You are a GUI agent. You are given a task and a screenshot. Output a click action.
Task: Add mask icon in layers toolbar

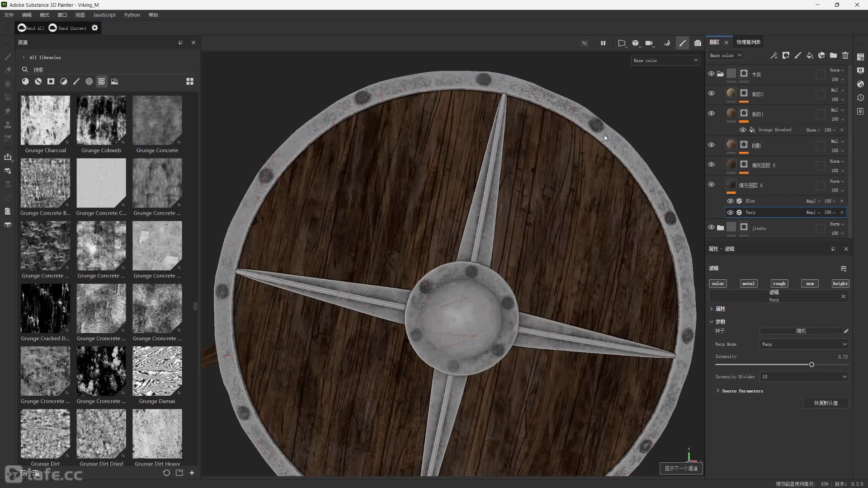[x=786, y=55]
